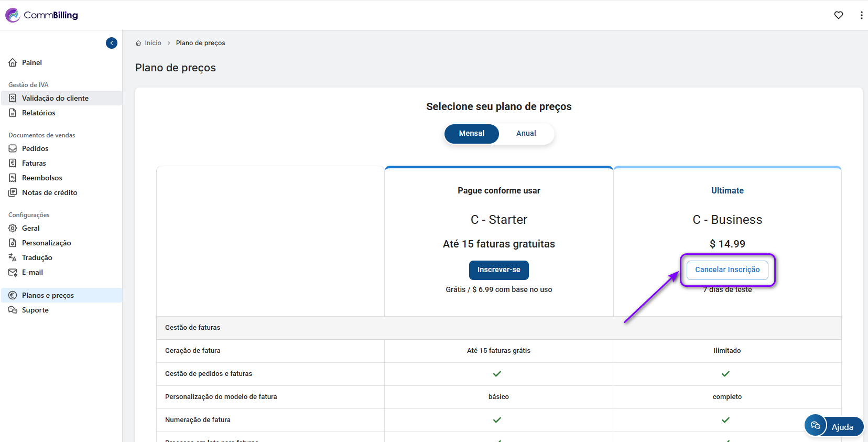The width and height of the screenshot is (868, 442).
Task: Collapse the sidebar with chevron button
Action: point(112,43)
